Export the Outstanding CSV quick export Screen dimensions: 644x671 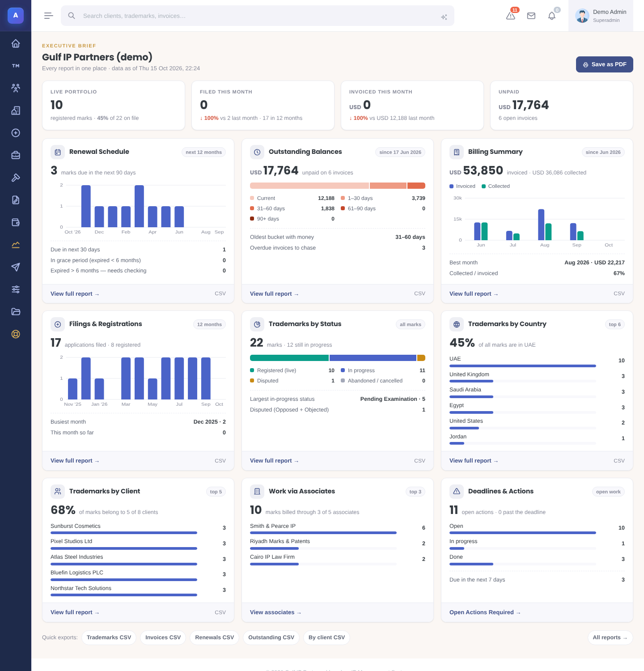(271, 637)
